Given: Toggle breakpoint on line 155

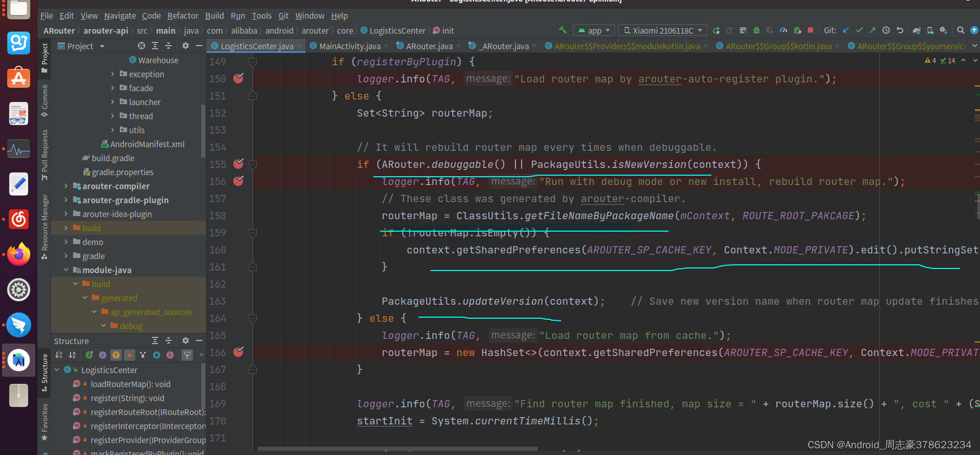Looking at the screenshot, I should coord(239,164).
